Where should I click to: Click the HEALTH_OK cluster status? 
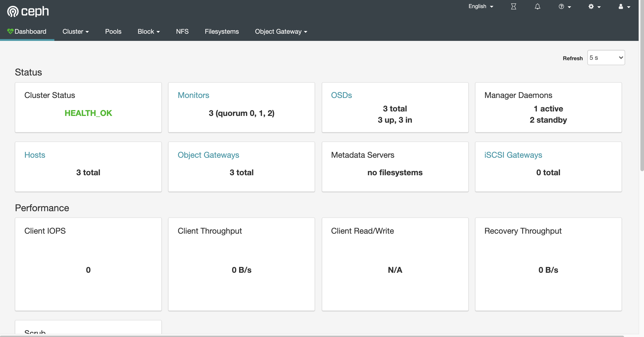(x=88, y=113)
